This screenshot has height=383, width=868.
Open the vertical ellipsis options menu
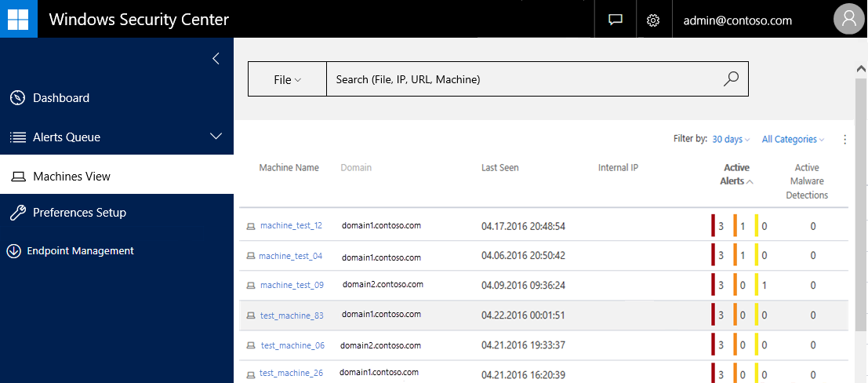tap(844, 140)
